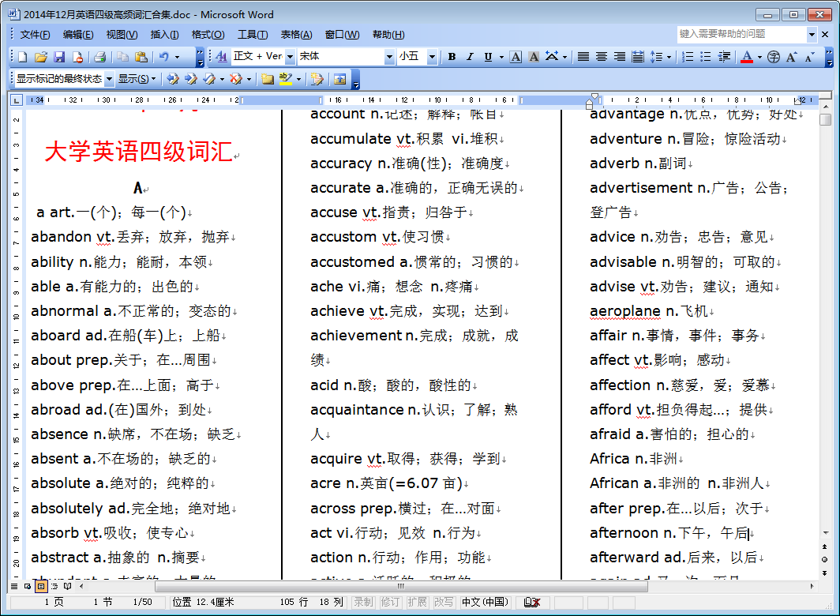Click the document Permission icon
The height and width of the screenshot is (616, 840).
77,57
